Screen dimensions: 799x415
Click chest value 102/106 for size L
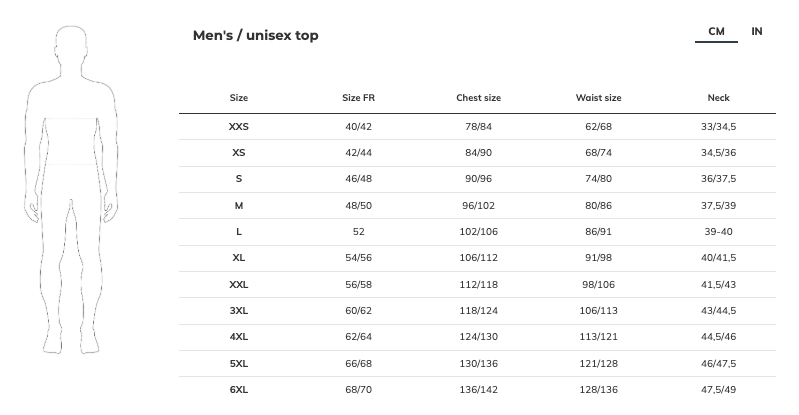point(478,232)
